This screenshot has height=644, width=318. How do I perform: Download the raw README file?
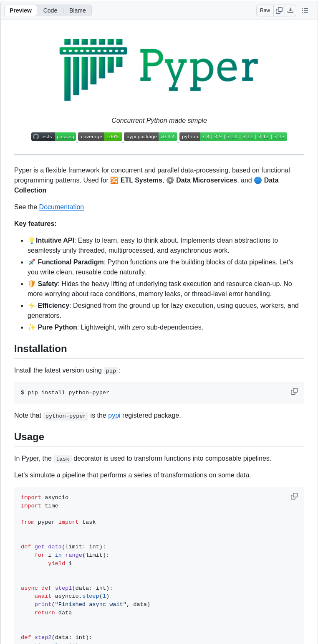[290, 10]
